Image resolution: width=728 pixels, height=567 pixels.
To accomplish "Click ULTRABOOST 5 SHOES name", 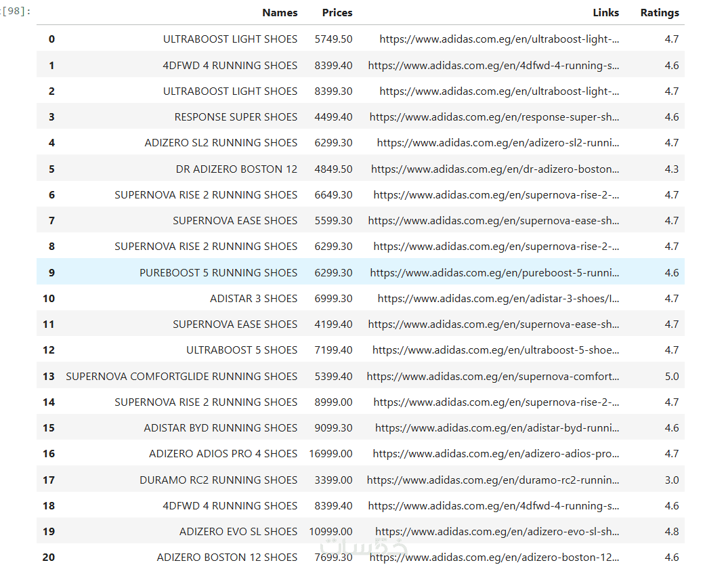I will (242, 350).
